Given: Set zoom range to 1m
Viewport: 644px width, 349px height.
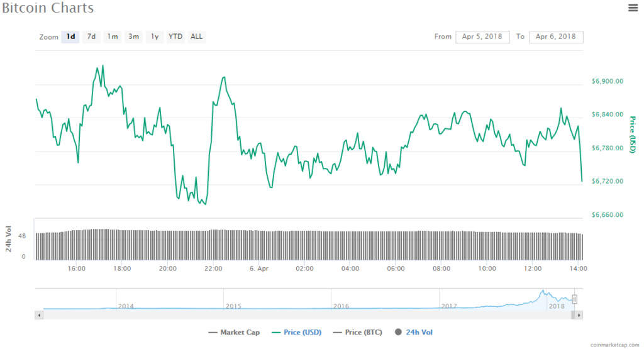Looking at the screenshot, I should (x=113, y=36).
